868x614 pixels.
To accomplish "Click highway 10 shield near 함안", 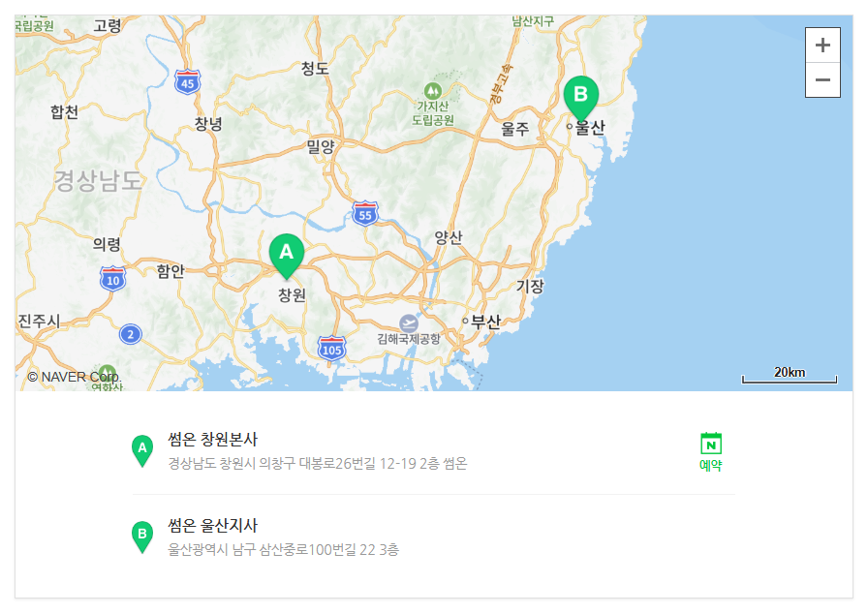I will point(113,279).
